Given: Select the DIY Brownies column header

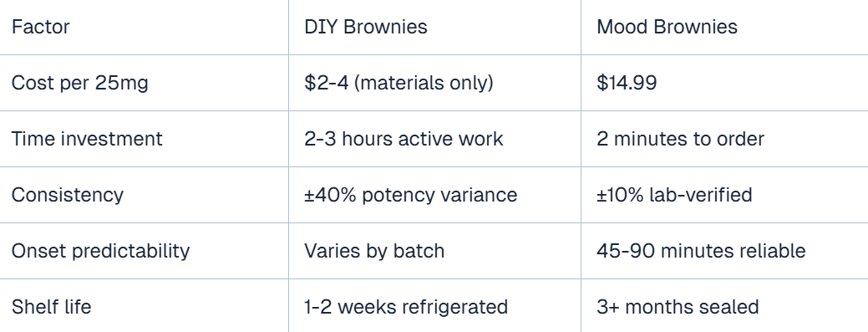Looking at the screenshot, I should [x=365, y=27].
